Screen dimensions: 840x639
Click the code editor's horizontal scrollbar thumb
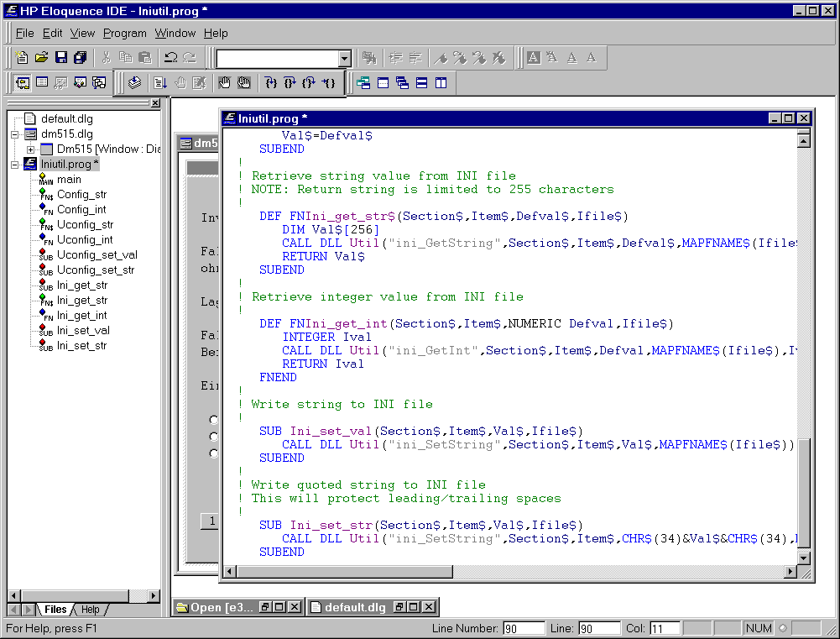pos(344,572)
